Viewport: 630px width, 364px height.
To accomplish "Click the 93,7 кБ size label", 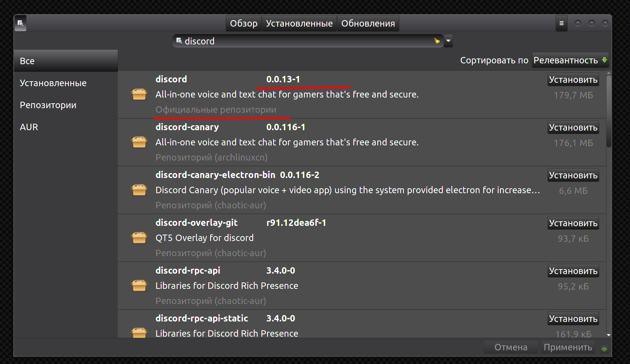I will [573, 239].
